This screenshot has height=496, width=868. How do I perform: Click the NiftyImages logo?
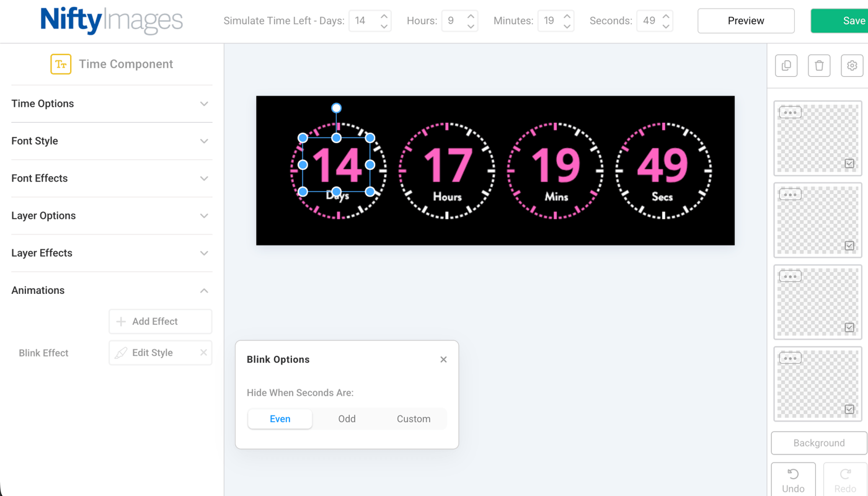click(x=112, y=20)
